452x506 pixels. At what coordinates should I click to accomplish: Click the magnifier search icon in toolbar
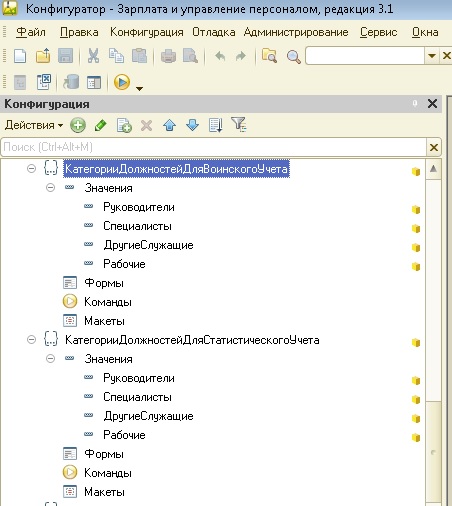[x=293, y=56]
